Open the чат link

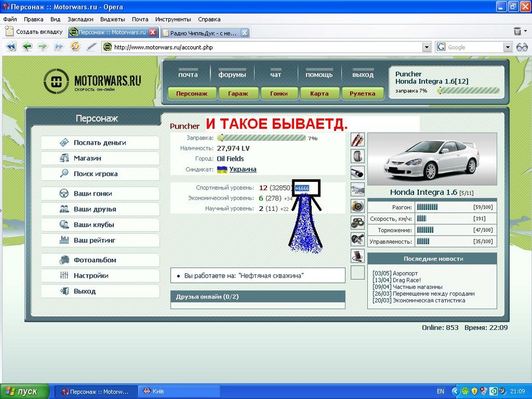coord(276,74)
